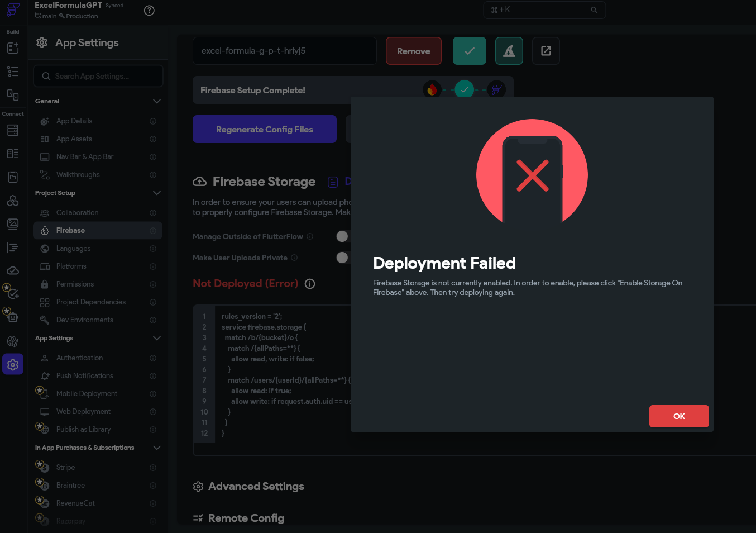Click the open-in-new-window icon button

tap(546, 51)
